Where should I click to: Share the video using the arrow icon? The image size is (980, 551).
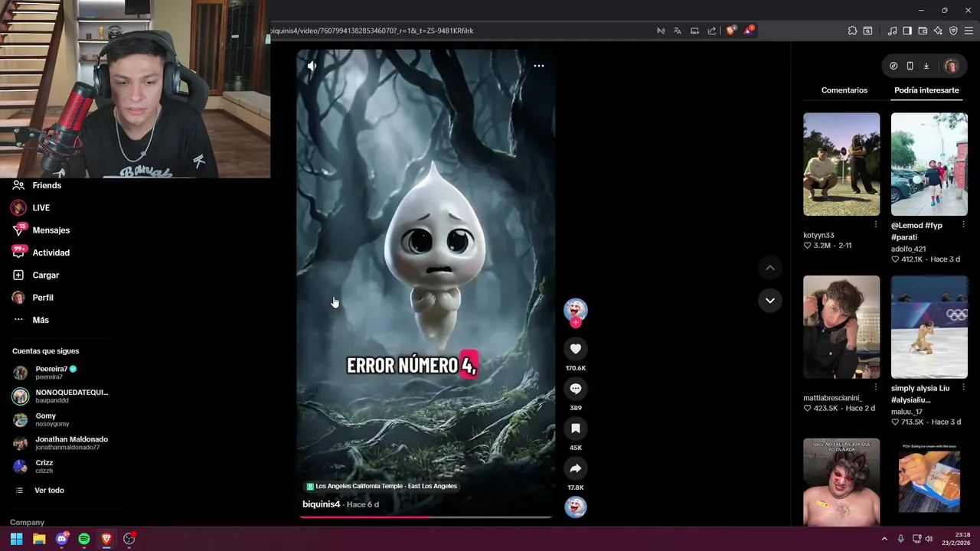coord(576,468)
